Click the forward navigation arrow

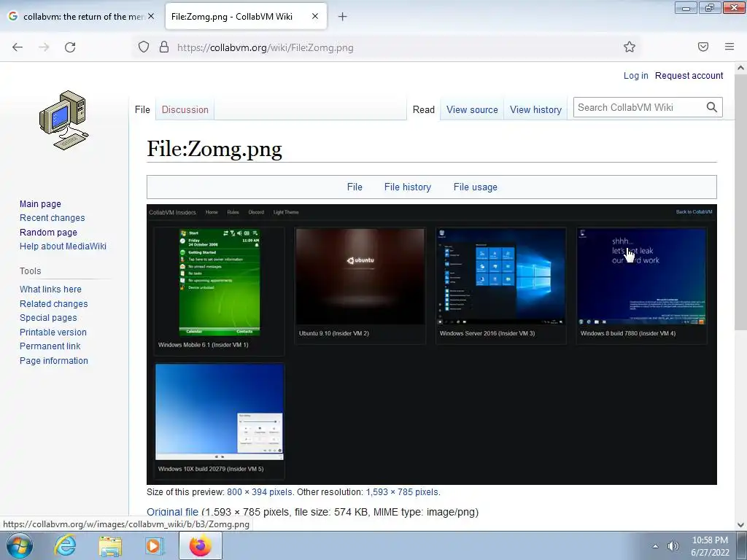44,47
